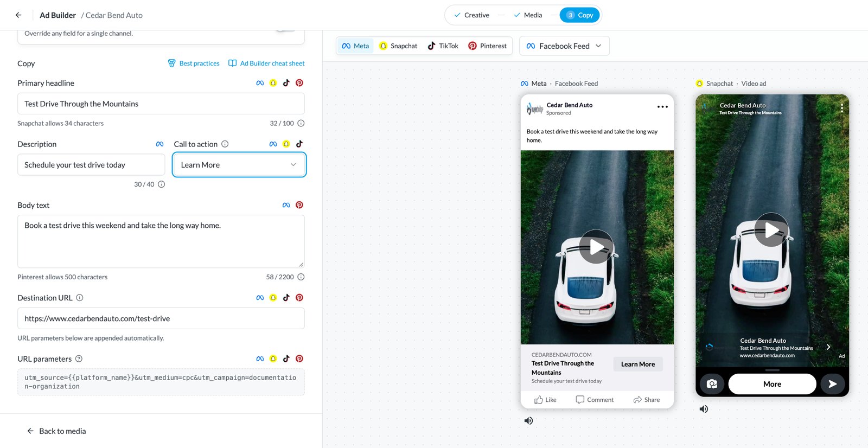Open the Best practices link
This screenshot has width=868, height=448.
[194, 63]
